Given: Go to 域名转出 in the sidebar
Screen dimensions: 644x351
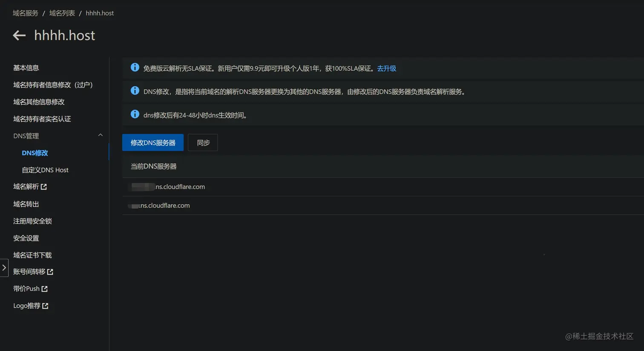Looking at the screenshot, I should tap(26, 204).
